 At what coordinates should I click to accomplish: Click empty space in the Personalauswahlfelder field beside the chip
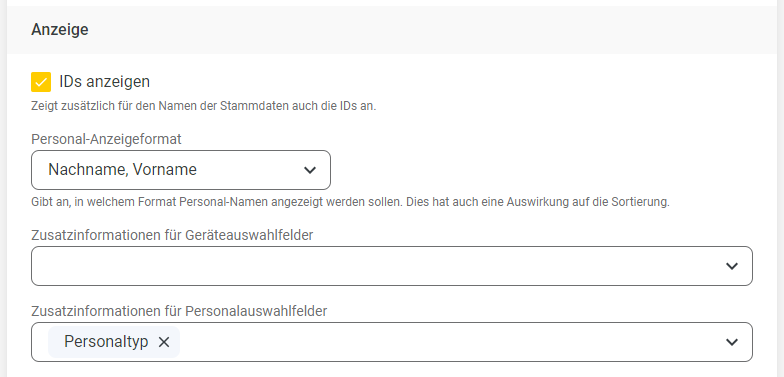pos(450,342)
